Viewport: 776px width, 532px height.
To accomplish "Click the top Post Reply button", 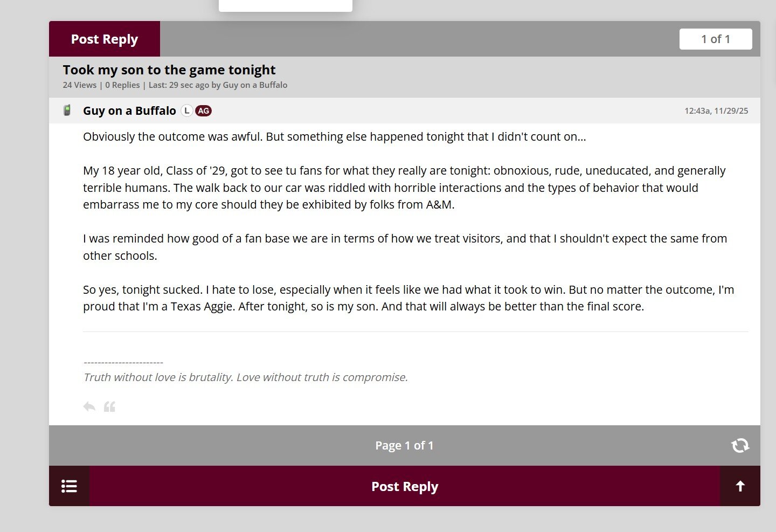I will (104, 39).
